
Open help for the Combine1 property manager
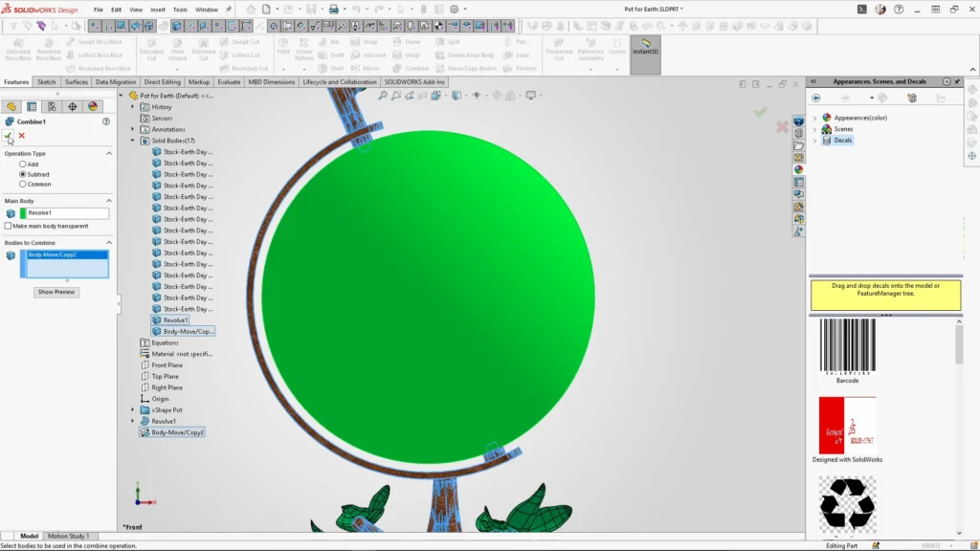click(106, 121)
